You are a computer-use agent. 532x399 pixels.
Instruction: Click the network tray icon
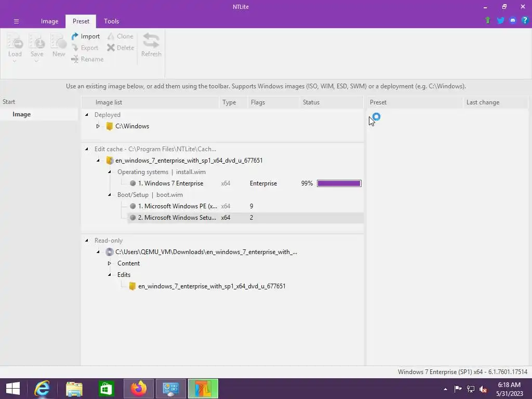(471, 389)
